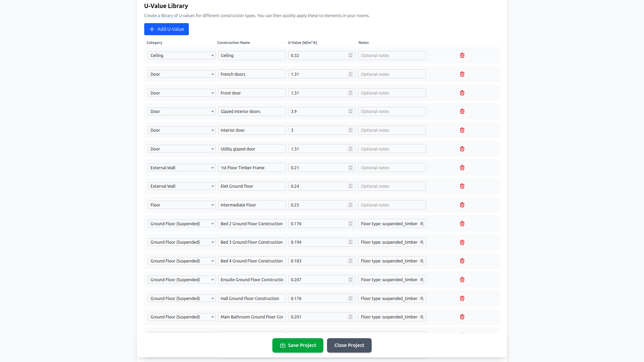Open the Ceiling category dropdown
This screenshot has width=644, height=362.
coord(181,55)
